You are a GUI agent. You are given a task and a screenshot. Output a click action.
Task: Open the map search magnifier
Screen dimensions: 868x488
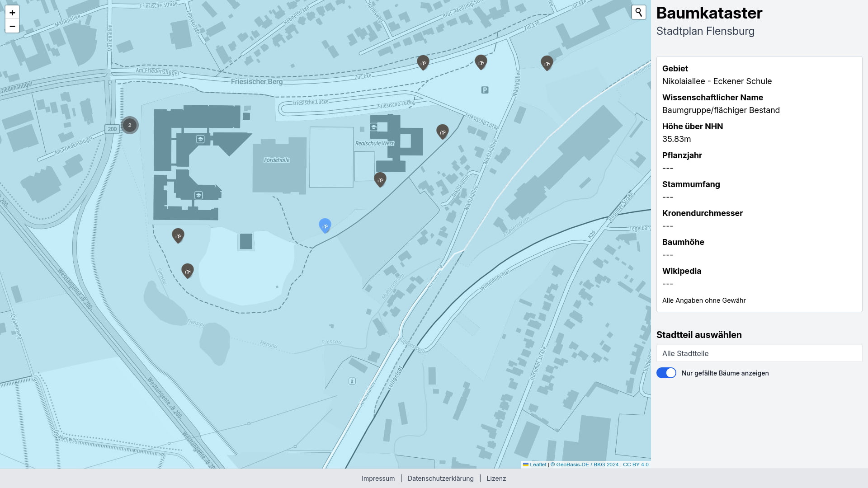[638, 12]
